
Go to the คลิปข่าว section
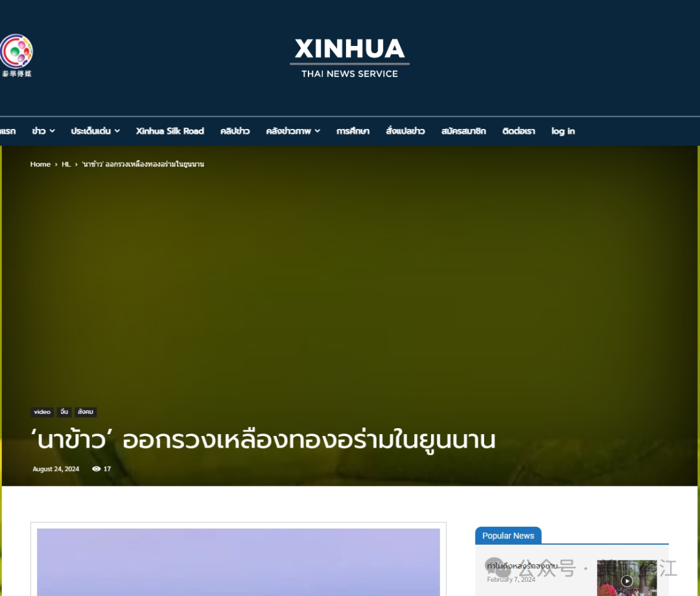click(235, 131)
